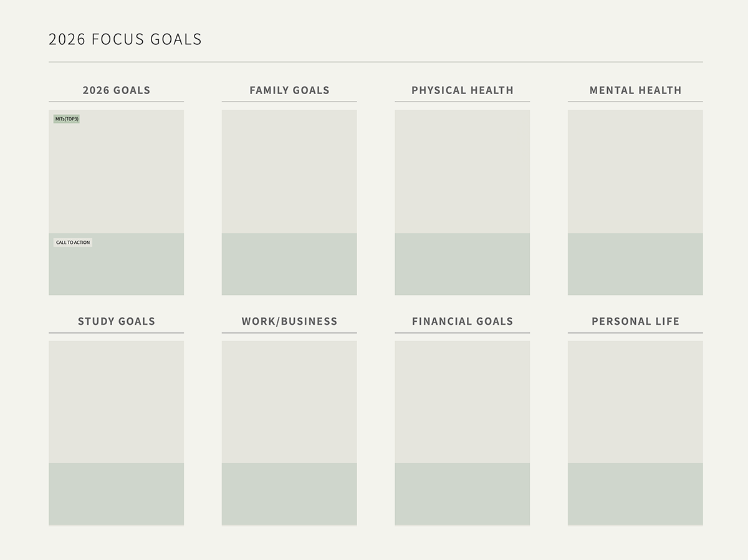Click the green box under Personal Life
Viewport: 748px width, 560px height.
635,493
